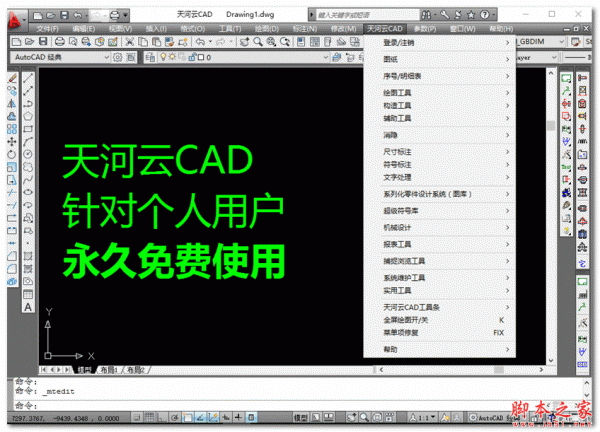Click the New file icon in standard toolbar
This screenshot has width=600, height=432.
[16, 41]
